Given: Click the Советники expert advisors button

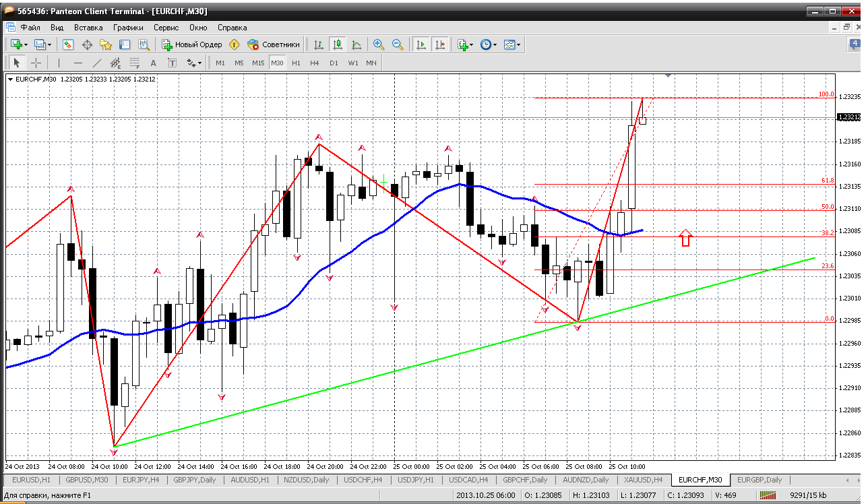Looking at the screenshot, I should click(274, 44).
